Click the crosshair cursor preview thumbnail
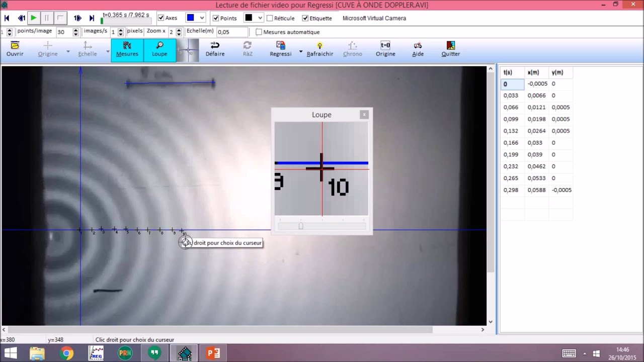The height and width of the screenshot is (362, 644). coord(188,50)
